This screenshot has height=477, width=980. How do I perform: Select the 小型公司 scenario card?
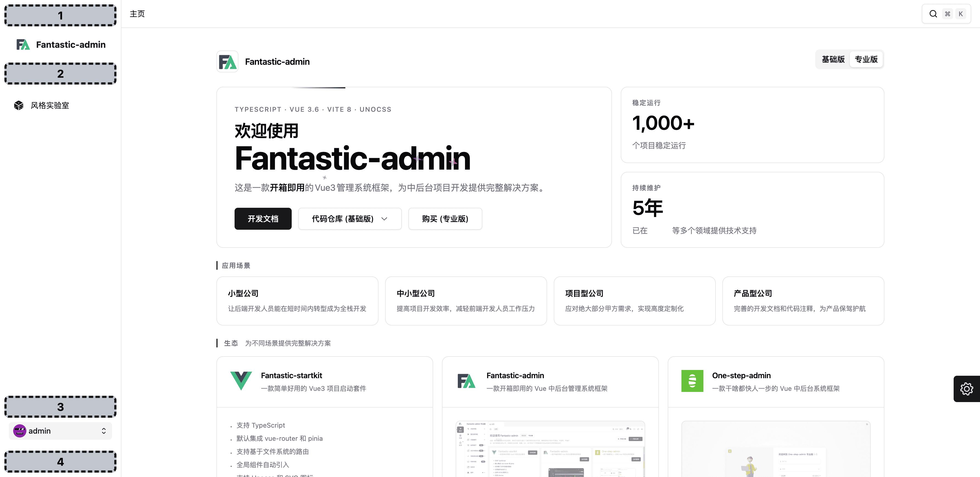click(x=297, y=301)
